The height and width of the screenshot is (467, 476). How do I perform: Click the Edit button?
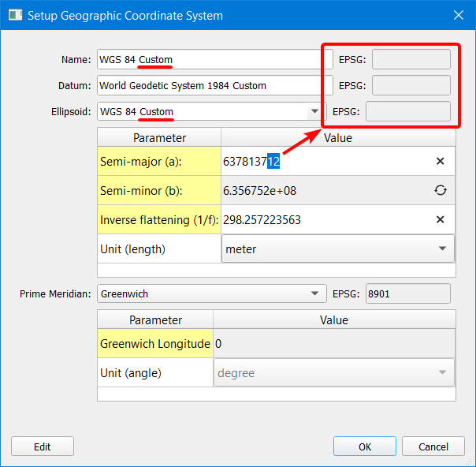click(43, 446)
